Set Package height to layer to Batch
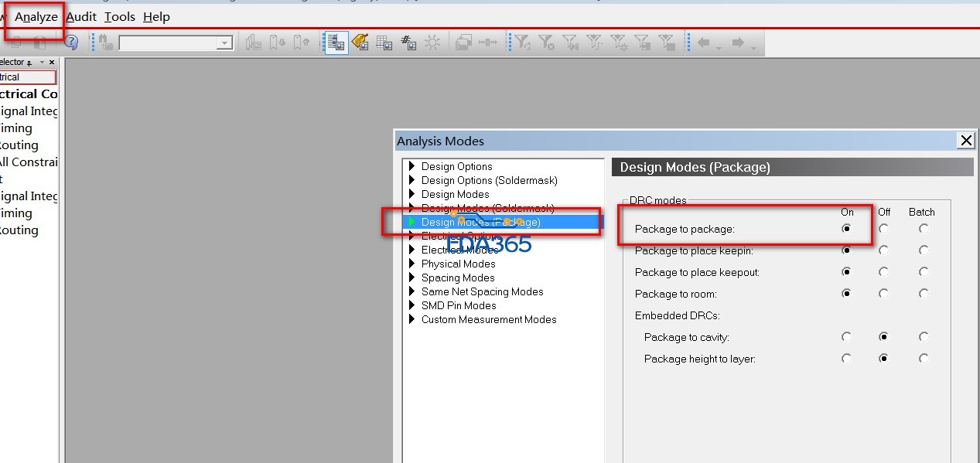 (924, 359)
